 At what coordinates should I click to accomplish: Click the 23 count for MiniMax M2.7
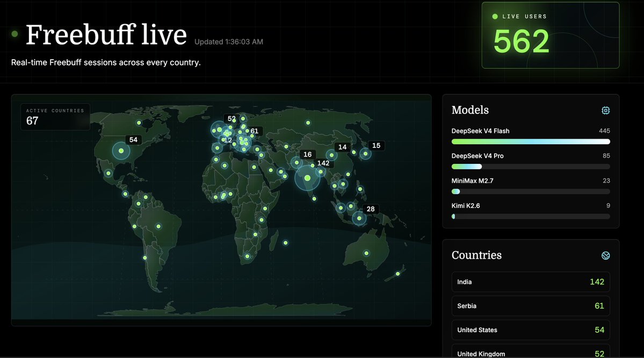[606, 181]
